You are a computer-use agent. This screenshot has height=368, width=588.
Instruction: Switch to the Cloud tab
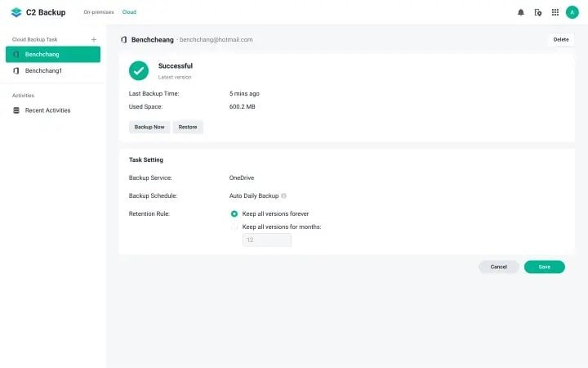coord(129,12)
